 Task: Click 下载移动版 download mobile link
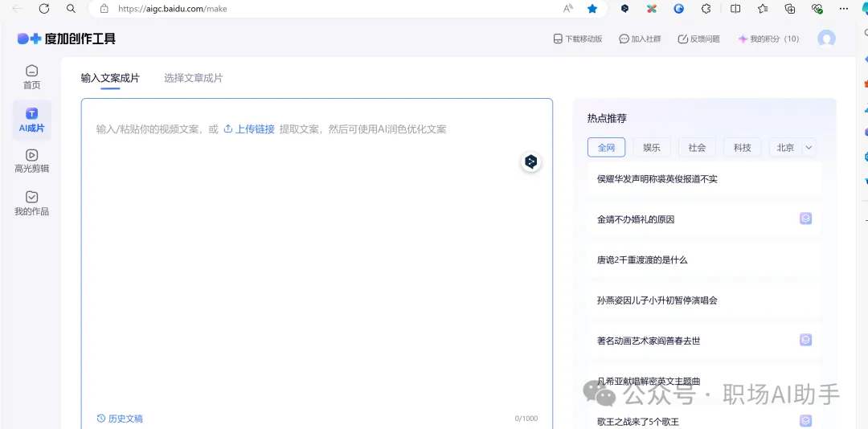coord(577,39)
